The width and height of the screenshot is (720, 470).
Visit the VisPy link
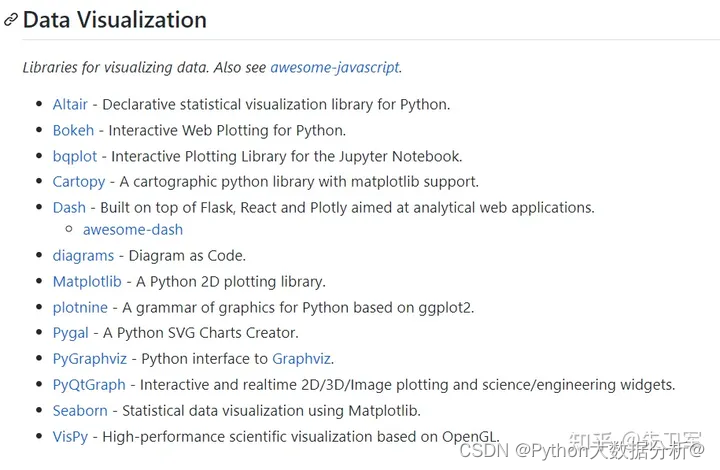click(x=70, y=437)
